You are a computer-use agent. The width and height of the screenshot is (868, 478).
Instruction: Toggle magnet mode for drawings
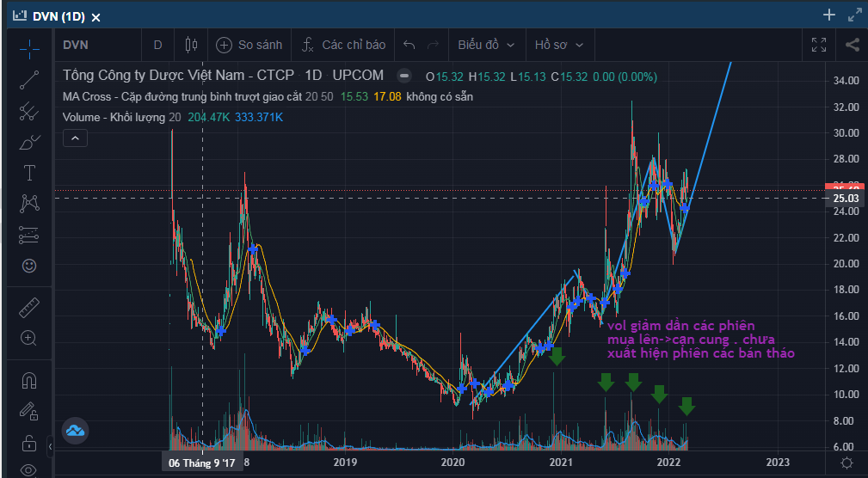click(29, 380)
